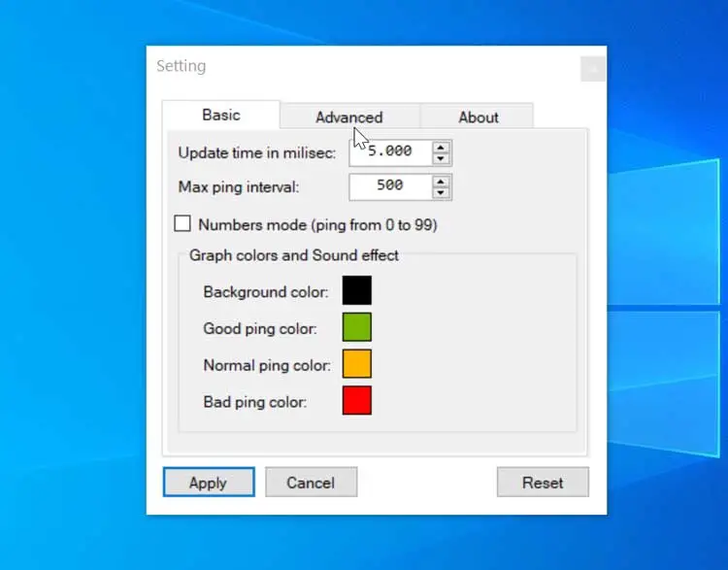The width and height of the screenshot is (728, 570).
Task: Click the 'Max ping interval:' label
Action: click(239, 187)
